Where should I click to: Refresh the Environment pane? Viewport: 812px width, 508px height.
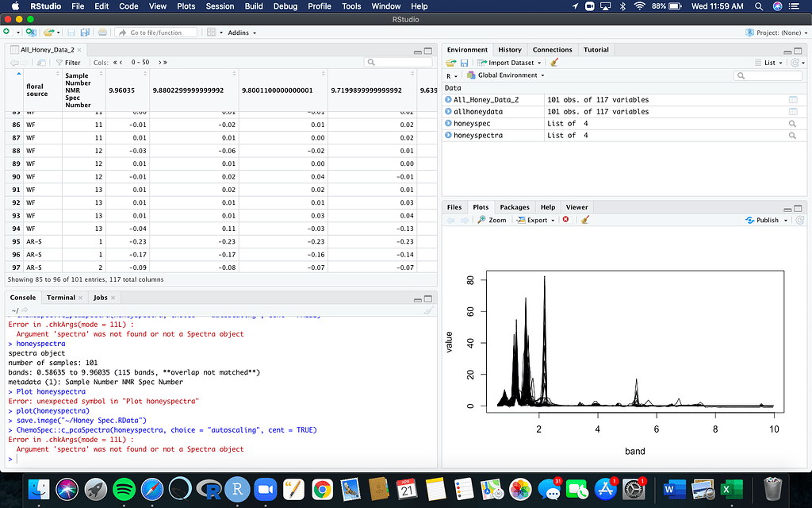point(795,62)
